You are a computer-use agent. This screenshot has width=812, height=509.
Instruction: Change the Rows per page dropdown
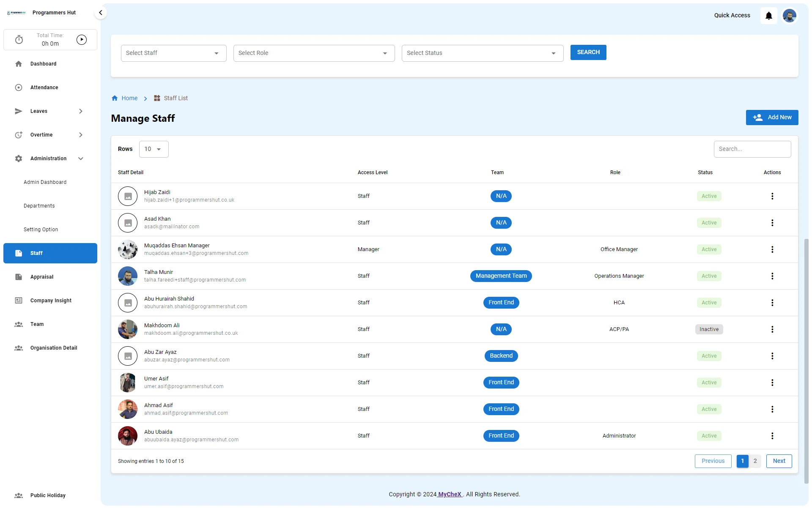point(154,149)
